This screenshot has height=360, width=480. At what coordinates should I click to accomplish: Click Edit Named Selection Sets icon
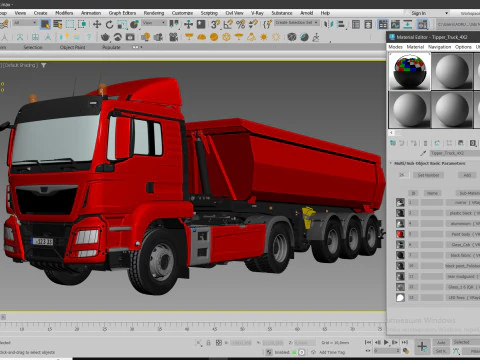pos(267,24)
